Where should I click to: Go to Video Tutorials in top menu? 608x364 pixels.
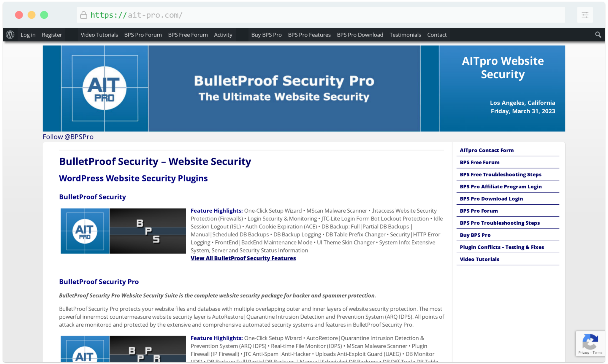point(99,35)
